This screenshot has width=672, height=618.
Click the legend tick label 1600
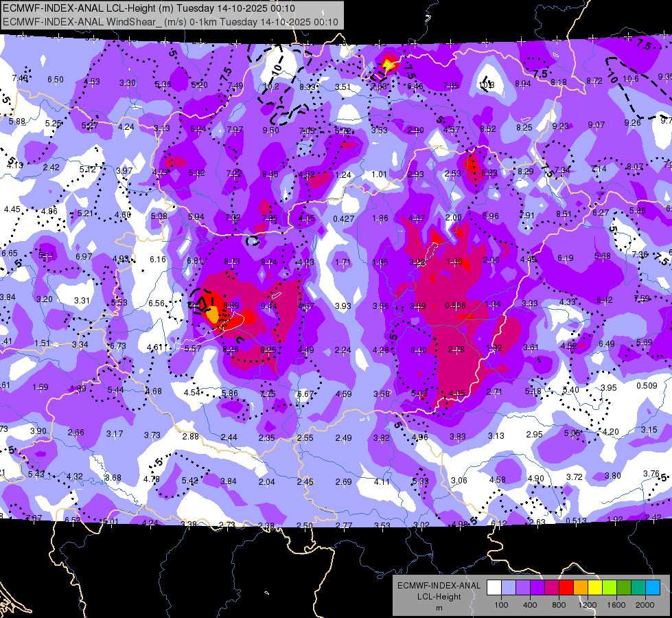pos(616,605)
